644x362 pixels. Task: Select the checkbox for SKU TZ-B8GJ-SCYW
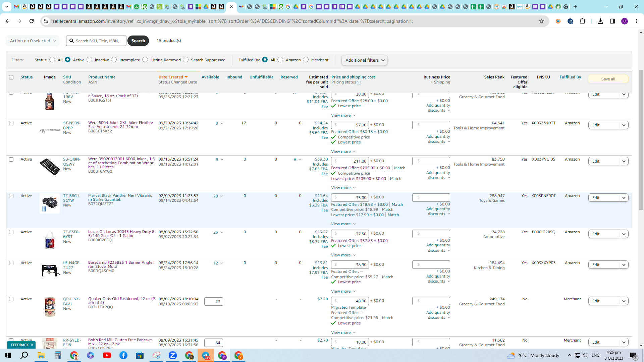point(11,196)
